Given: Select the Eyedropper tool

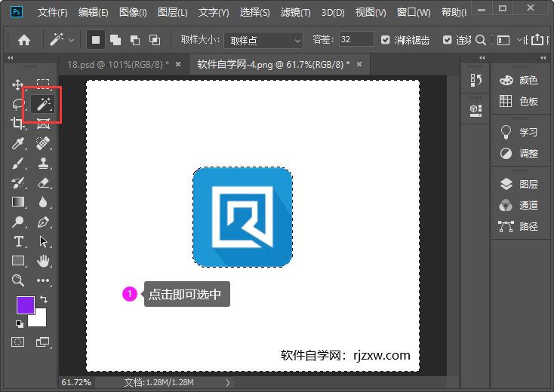Looking at the screenshot, I should (x=17, y=143).
